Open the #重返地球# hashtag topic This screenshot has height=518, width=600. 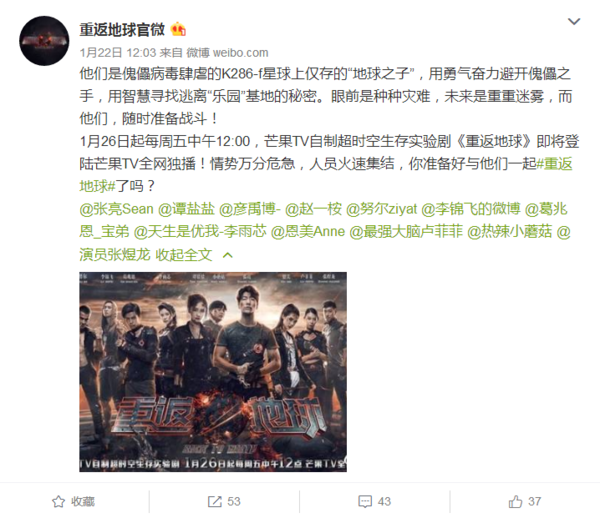tap(325, 175)
